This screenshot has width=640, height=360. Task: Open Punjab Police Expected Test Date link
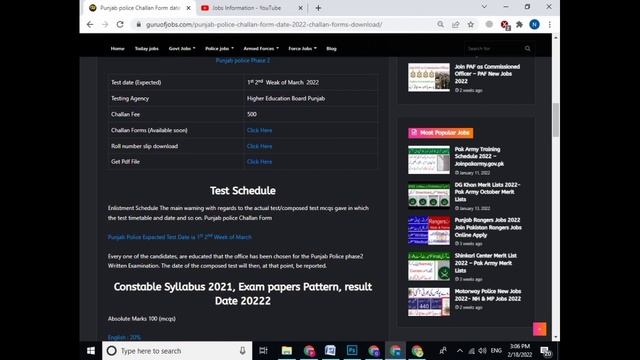click(x=180, y=237)
